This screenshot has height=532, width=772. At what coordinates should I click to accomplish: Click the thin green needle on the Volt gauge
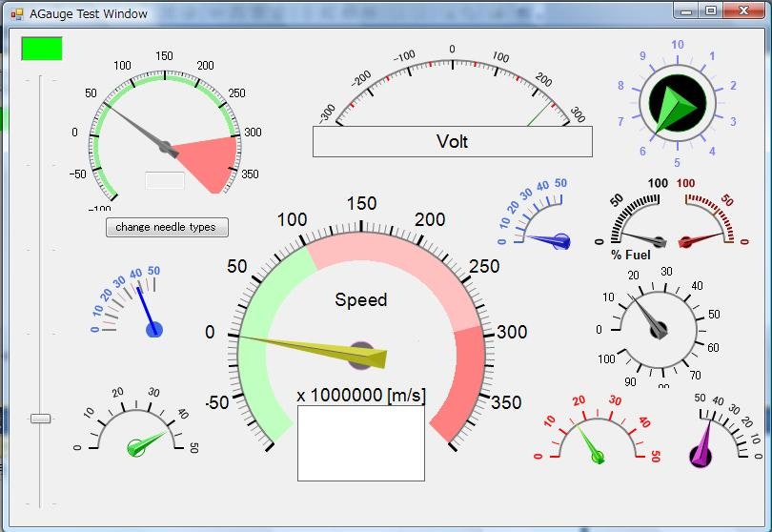(540, 113)
